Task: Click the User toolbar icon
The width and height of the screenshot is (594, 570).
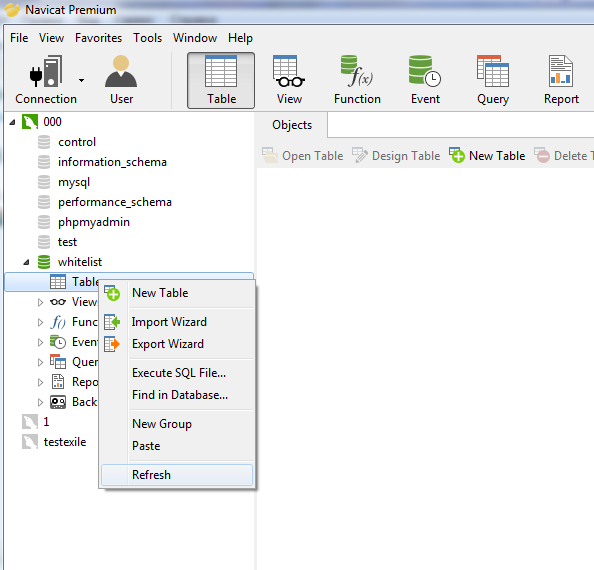Action: 121,80
